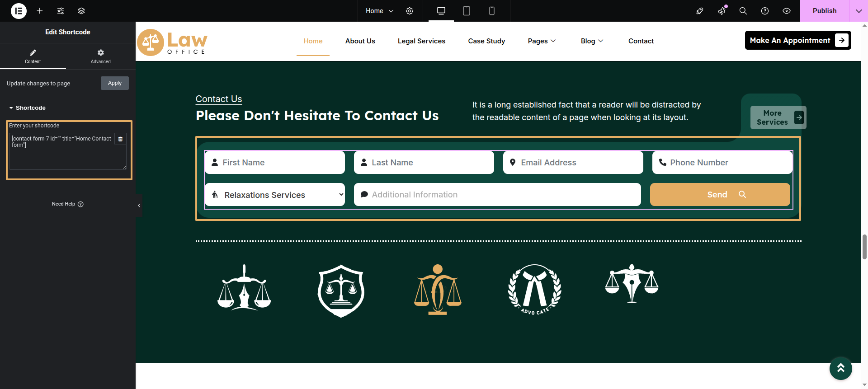This screenshot has height=389, width=868.
Task: Click the First Name input field
Action: pos(280,163)
